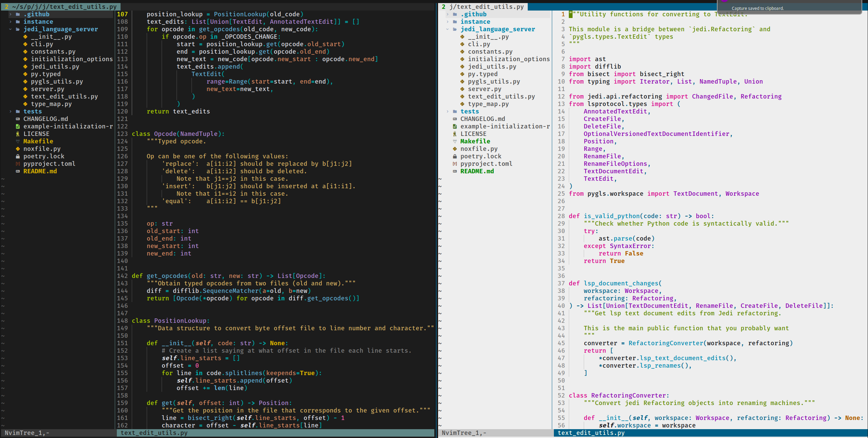868x438 pixels.
Task: Click the lock icon beside right poetry.lock
Action: click(455, 156)
